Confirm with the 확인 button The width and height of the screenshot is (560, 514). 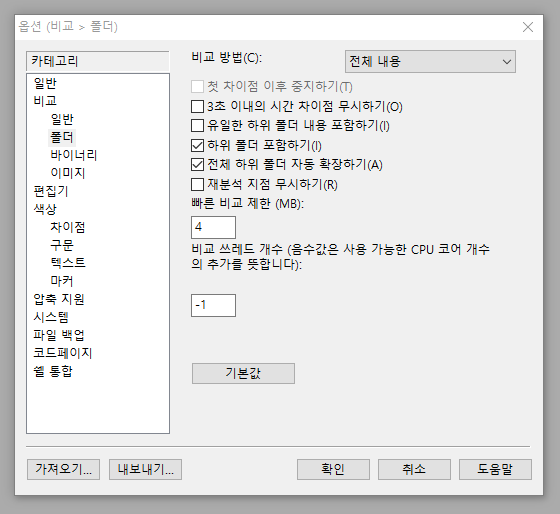pos(333,469)
